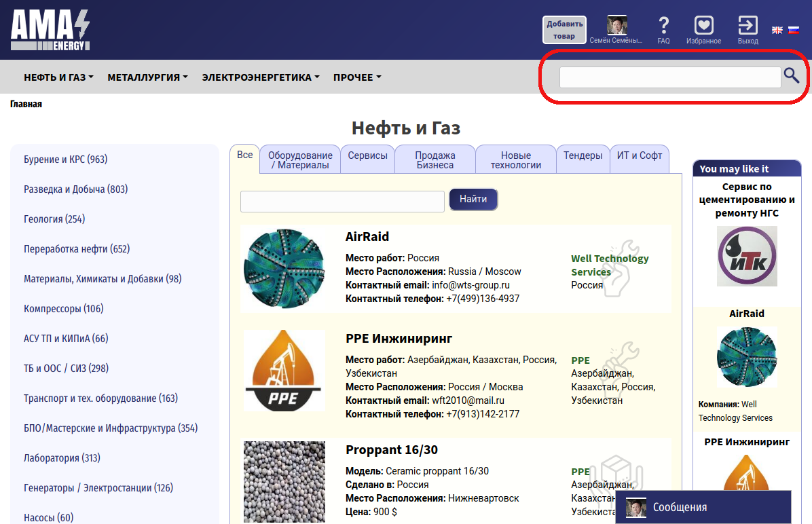Image resolution: width=812 pixels, height=524 pixels.
Task: Select the Сервисы tab
Action: (x=367, y=155)
